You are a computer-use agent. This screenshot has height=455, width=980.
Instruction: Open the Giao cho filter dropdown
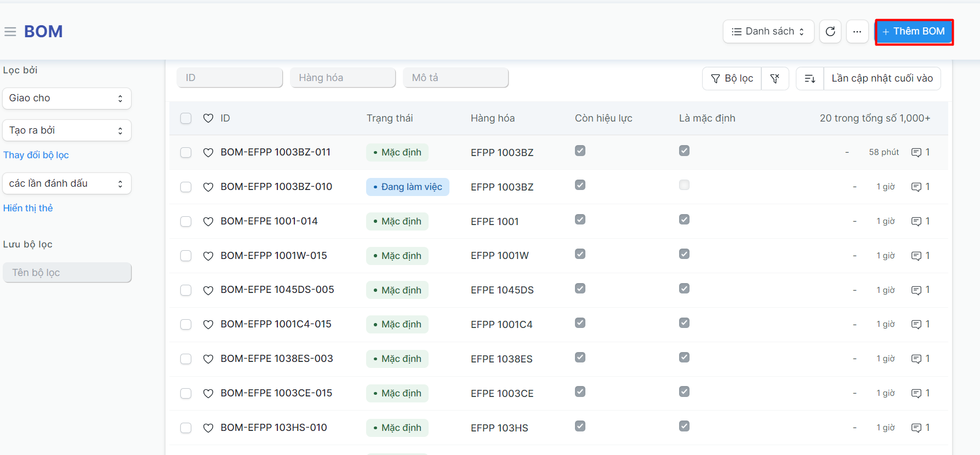click(66, 99)
